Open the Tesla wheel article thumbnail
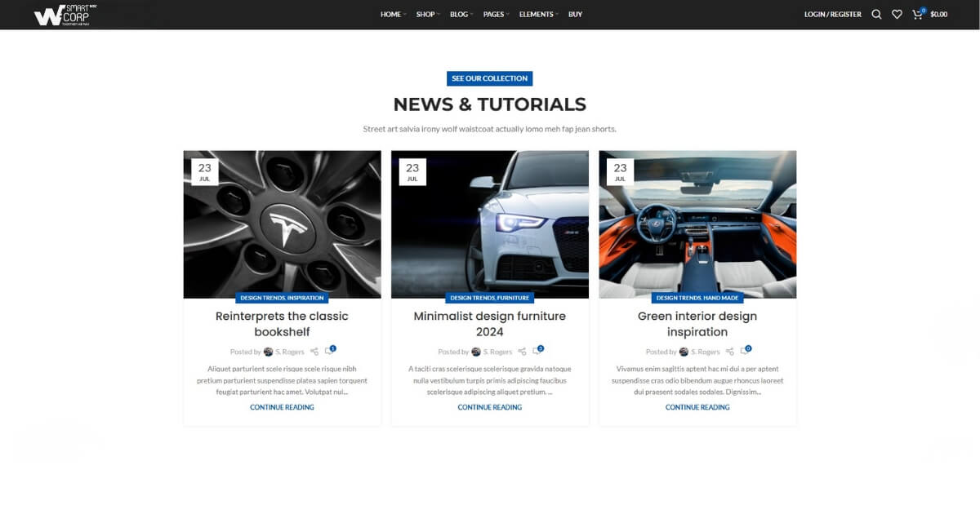Viewport: 980px width, 514px height. [282, 224]
